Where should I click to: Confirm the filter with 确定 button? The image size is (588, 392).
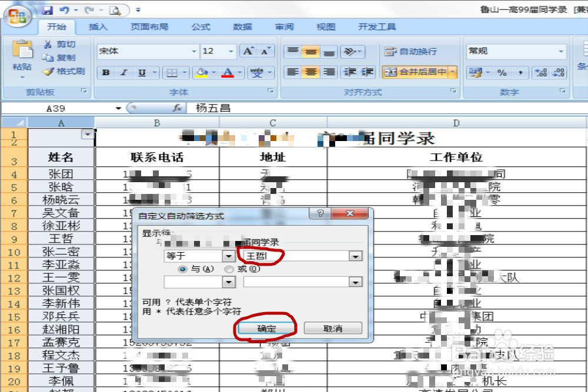pyautogui.click(x=265, y=328)
